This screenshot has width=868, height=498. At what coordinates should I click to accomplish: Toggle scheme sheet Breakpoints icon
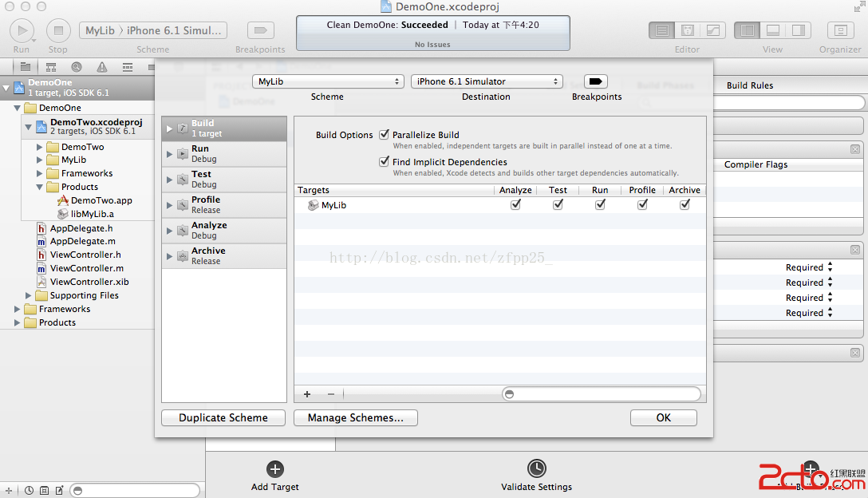[596, 81]
